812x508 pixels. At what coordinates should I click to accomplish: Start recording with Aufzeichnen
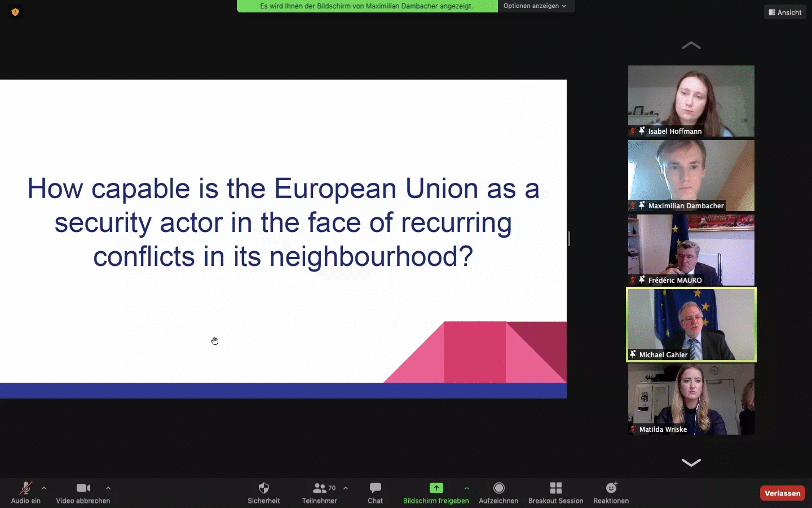point(498,488)
